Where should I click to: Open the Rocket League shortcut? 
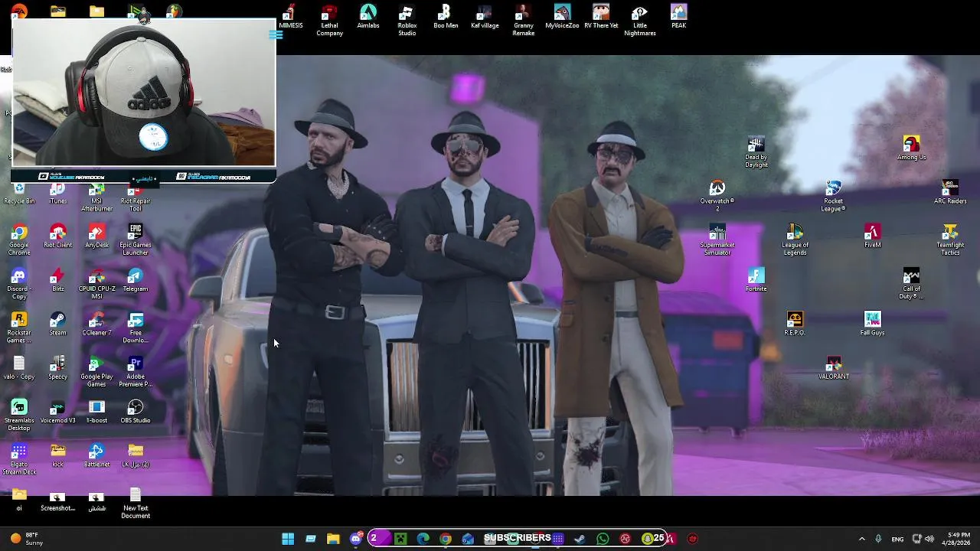click(x=833, y=196)
